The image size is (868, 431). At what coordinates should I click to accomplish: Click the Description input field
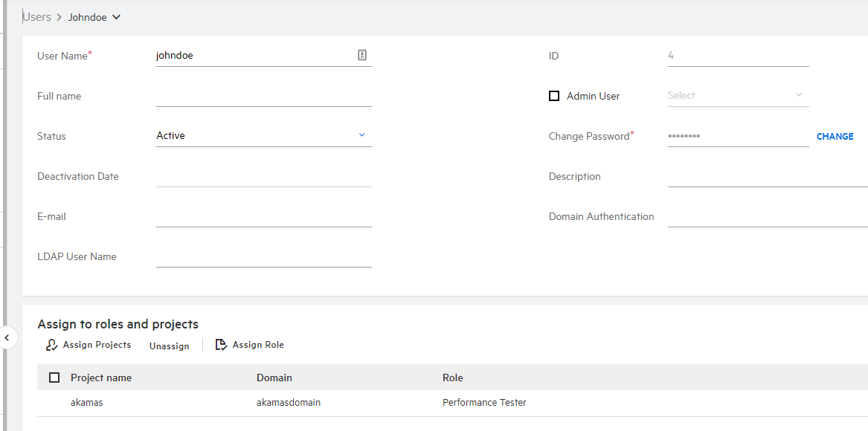coord(766,176)
